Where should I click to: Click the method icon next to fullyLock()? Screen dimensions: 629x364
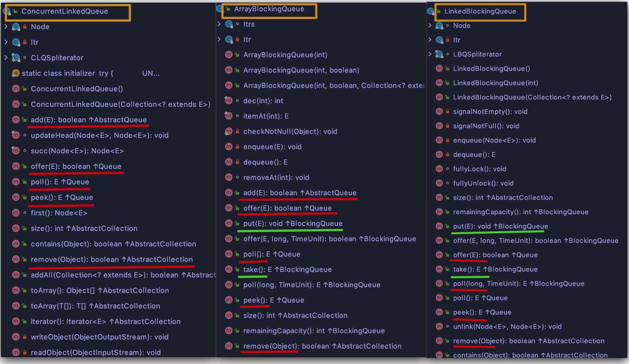(x=439, y=169)
